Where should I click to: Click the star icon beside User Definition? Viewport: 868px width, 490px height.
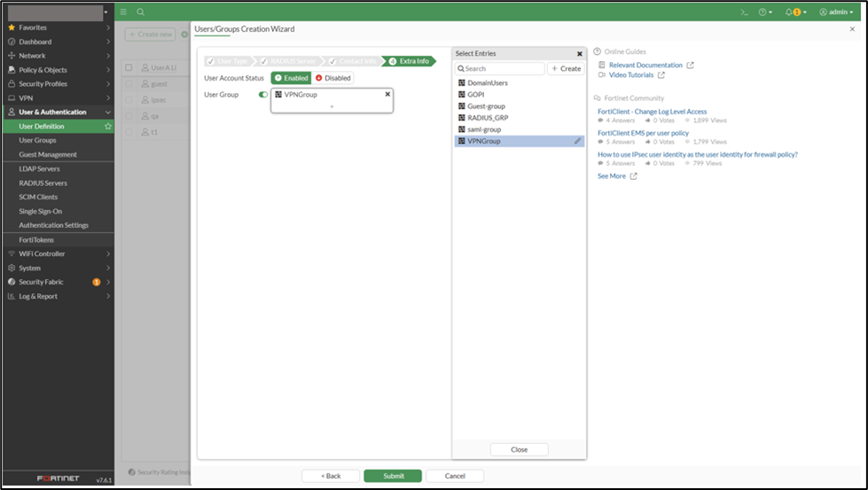click(108, 127)
